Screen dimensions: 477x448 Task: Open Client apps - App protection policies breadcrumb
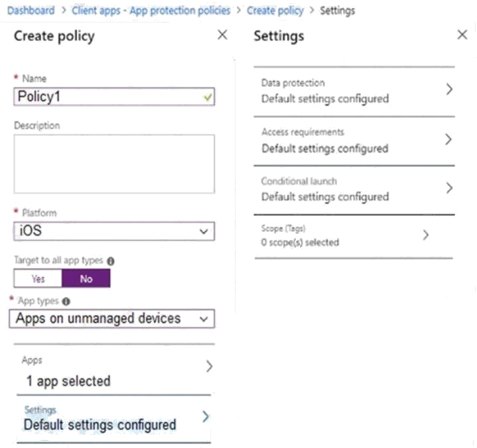(x=151, y=11)
